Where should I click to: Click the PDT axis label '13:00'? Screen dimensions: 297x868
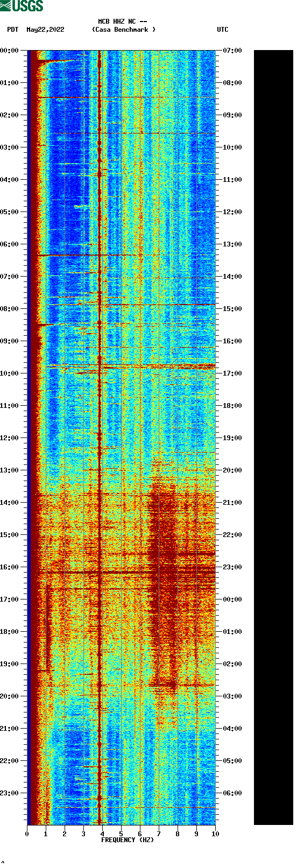[x=10, y=470]
